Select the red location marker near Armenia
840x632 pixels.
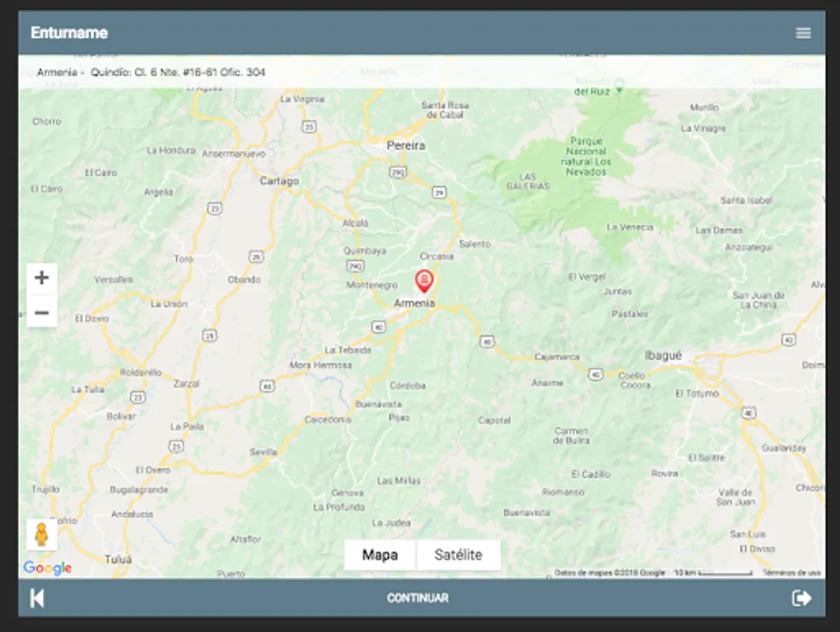425,282
